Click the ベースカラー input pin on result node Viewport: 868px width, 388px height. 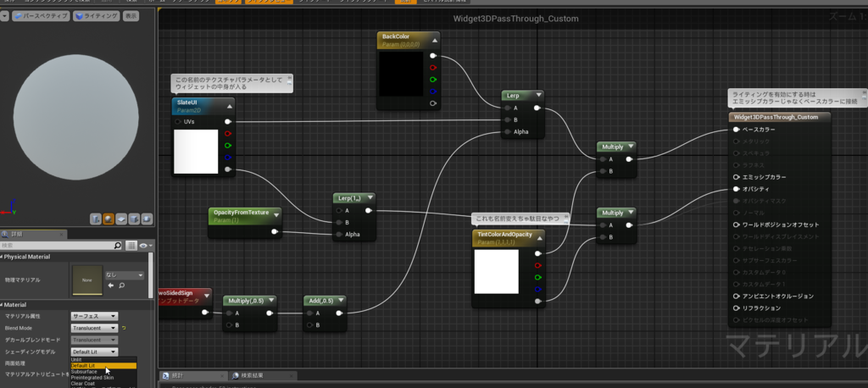click(x=737, y=130)
